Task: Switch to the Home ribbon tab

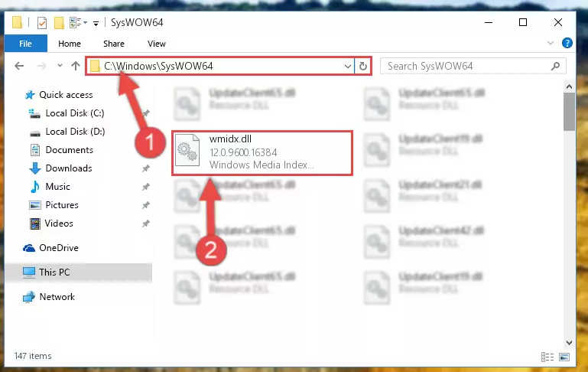Action: point(70,44)
